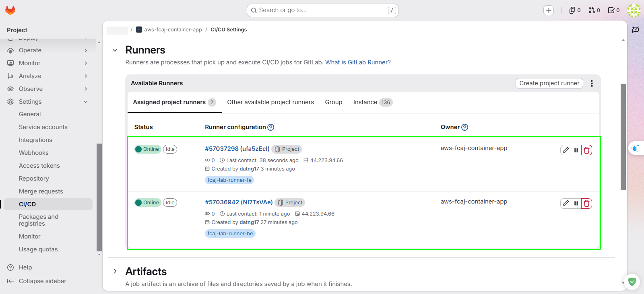This screenshot has height=294, width=644.
Task: Pause runner #57036942
Action: [x=576, y=204]
